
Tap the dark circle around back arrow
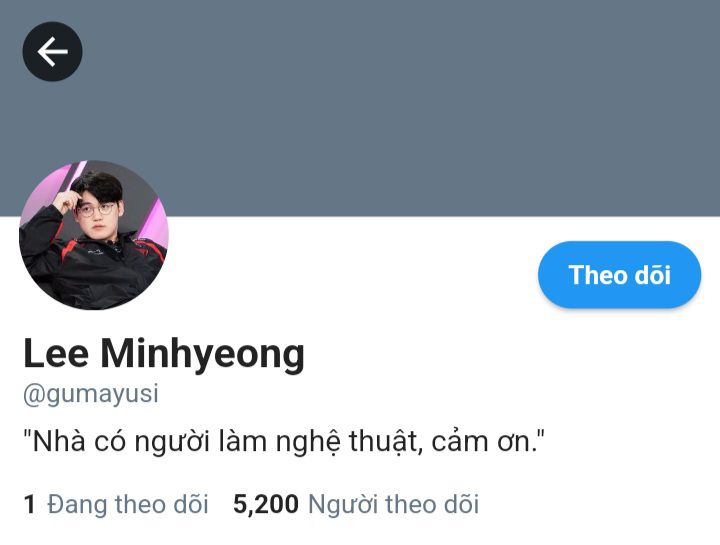(52, 51)
